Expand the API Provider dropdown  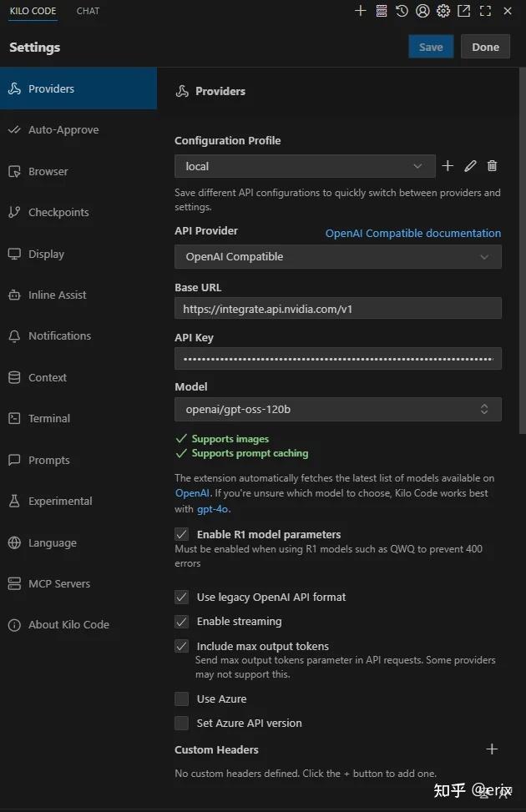pyautogui.click(x=337, y=257)
